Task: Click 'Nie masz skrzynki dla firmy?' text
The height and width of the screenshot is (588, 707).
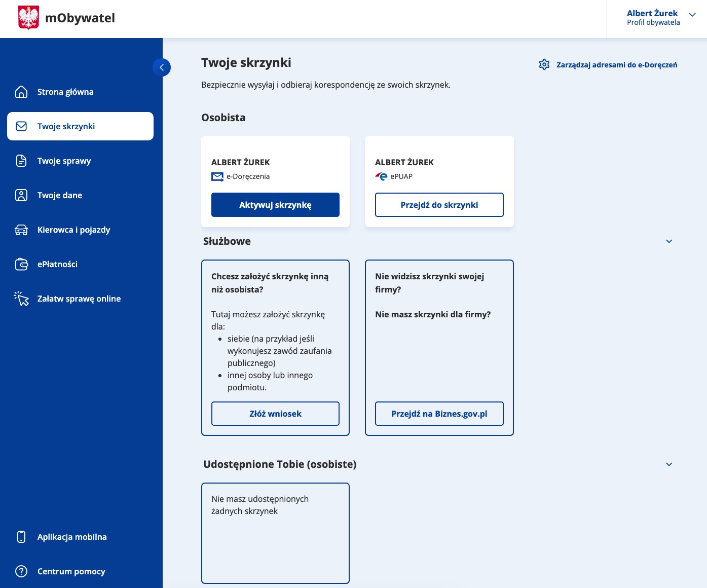Action: pyautogui.click(x=433, y=314)
